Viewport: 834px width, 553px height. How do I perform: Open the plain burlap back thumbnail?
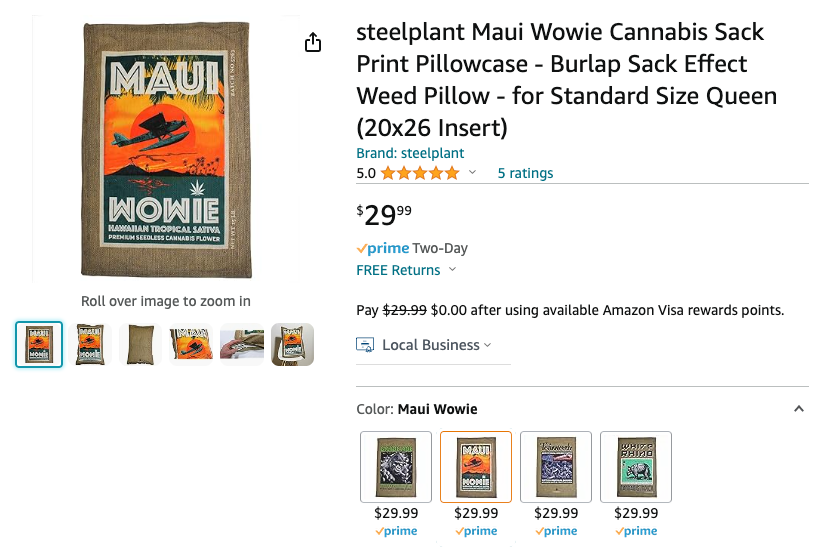click(x=140, y=345)
